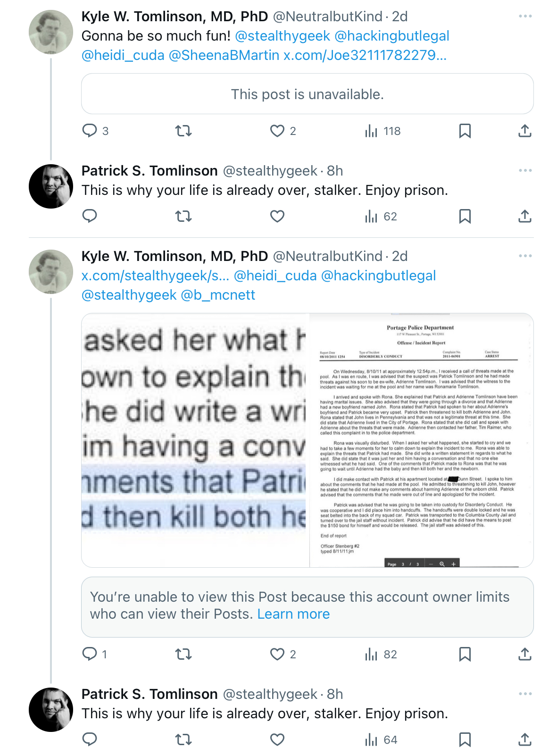The height and width of the screenshot is (756, 549).
Task: Click the Learn more link
Action: coord(293,614)
